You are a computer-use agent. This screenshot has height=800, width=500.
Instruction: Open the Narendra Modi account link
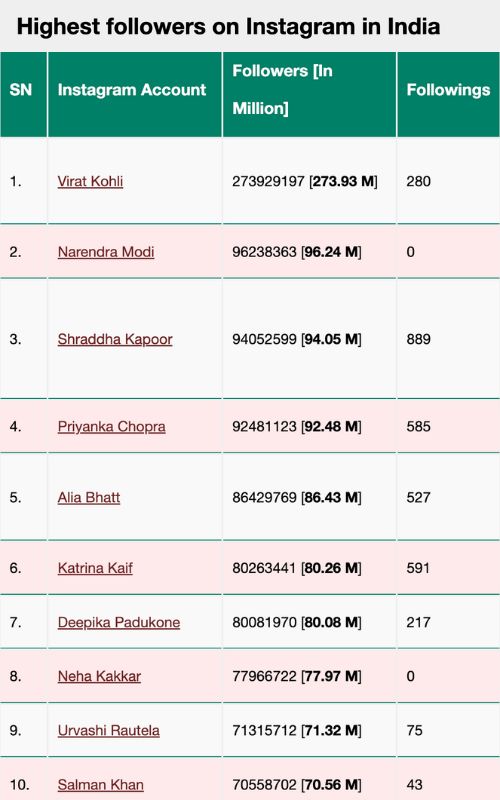[106, 252]
